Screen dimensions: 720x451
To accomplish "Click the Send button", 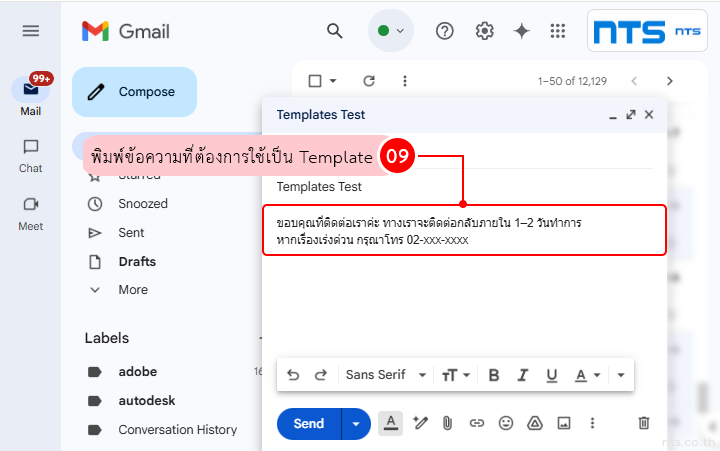I will pos(308,424).
